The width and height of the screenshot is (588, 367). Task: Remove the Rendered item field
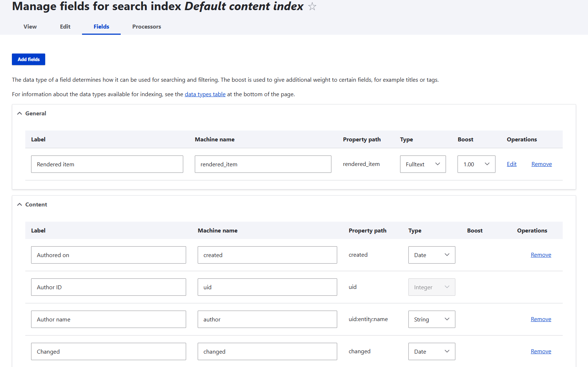[541, 164]
